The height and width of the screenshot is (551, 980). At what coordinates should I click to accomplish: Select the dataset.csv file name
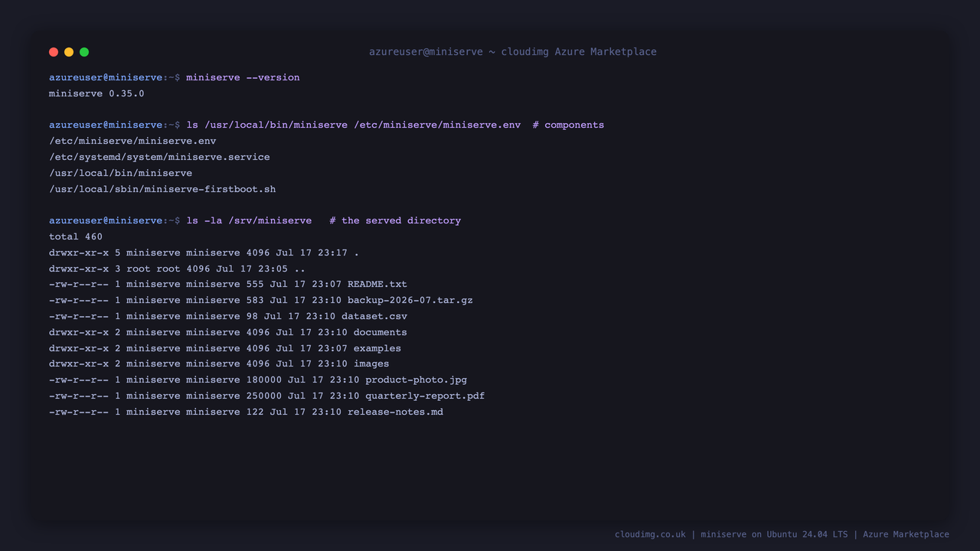[374, 316]
